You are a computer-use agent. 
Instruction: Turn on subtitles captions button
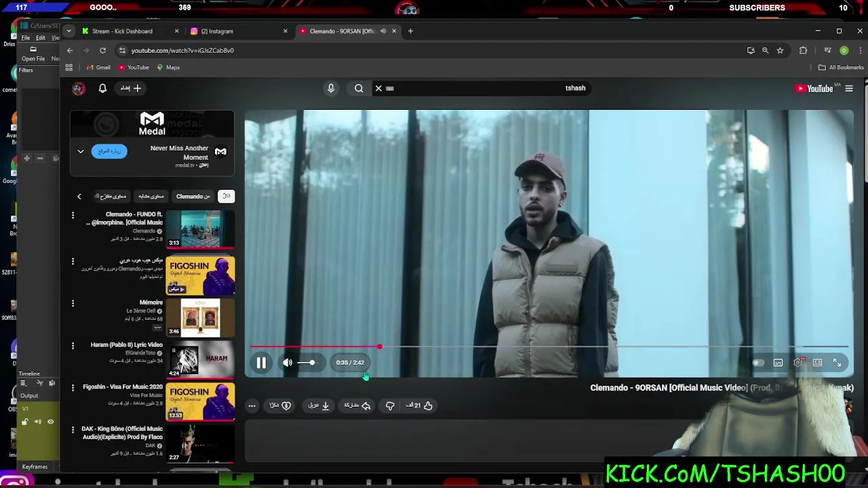[x=778, y=363]
